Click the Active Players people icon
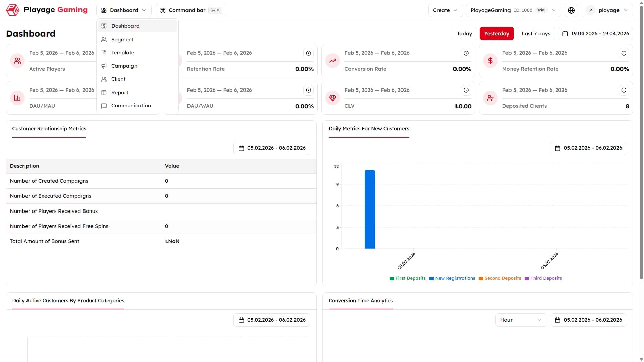The width and height of the screenshot is (644, 362). (x=17, y=61)
